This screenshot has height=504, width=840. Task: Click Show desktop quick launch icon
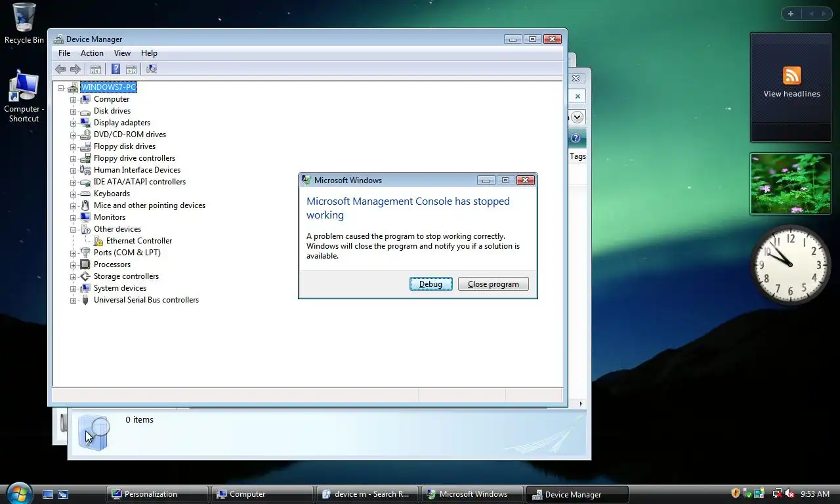pyautogui.click(x=48, y=494)
